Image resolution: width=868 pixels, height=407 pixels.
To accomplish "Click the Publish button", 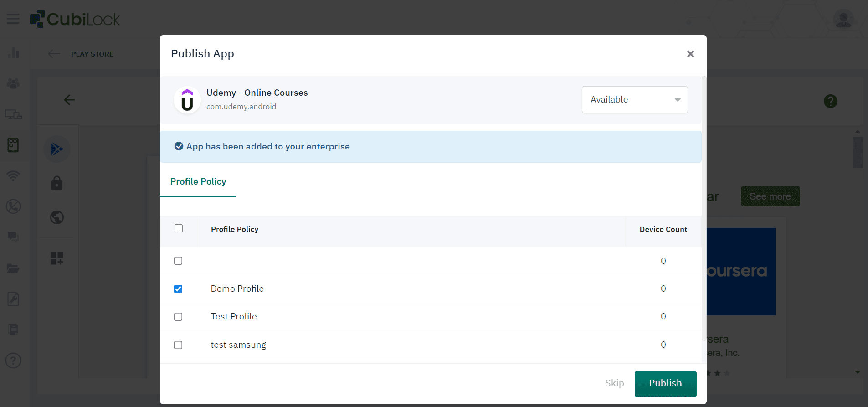I will [666, 384].
